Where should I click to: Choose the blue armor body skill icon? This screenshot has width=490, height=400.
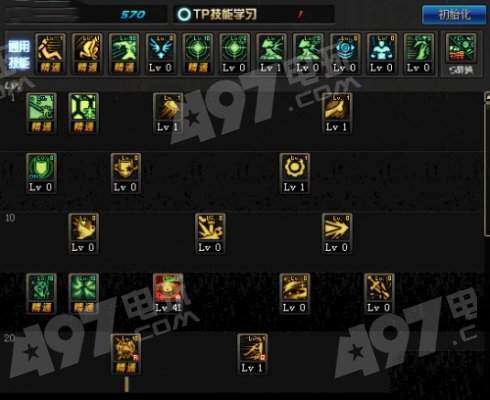(382, 53)
